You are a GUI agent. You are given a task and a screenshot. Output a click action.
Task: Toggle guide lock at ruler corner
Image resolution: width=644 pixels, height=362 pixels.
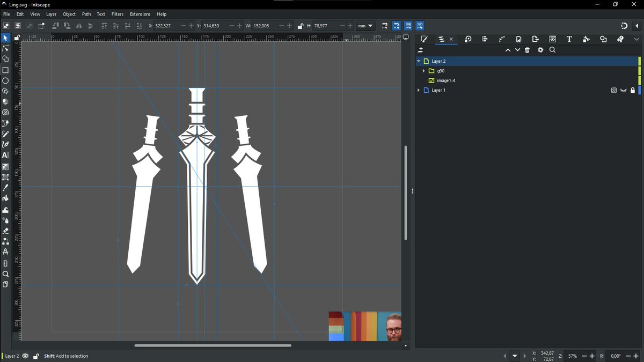point(17,38)
